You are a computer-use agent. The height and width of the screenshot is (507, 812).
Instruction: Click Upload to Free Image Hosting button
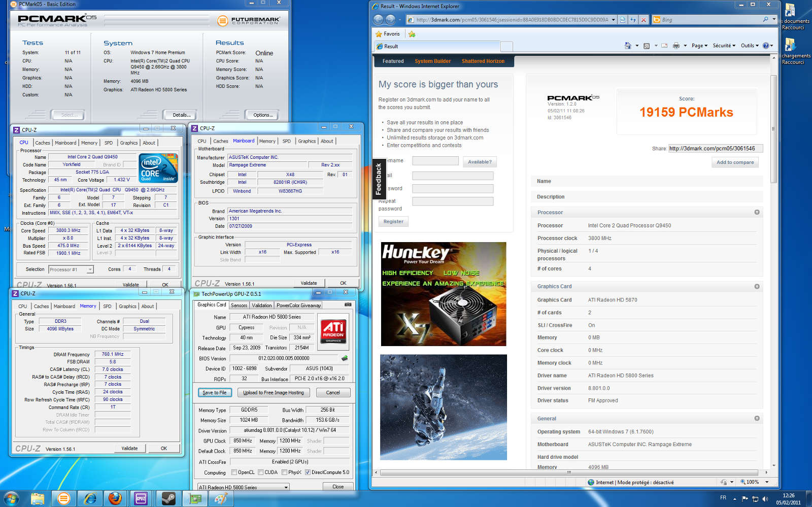click(274, 393)
